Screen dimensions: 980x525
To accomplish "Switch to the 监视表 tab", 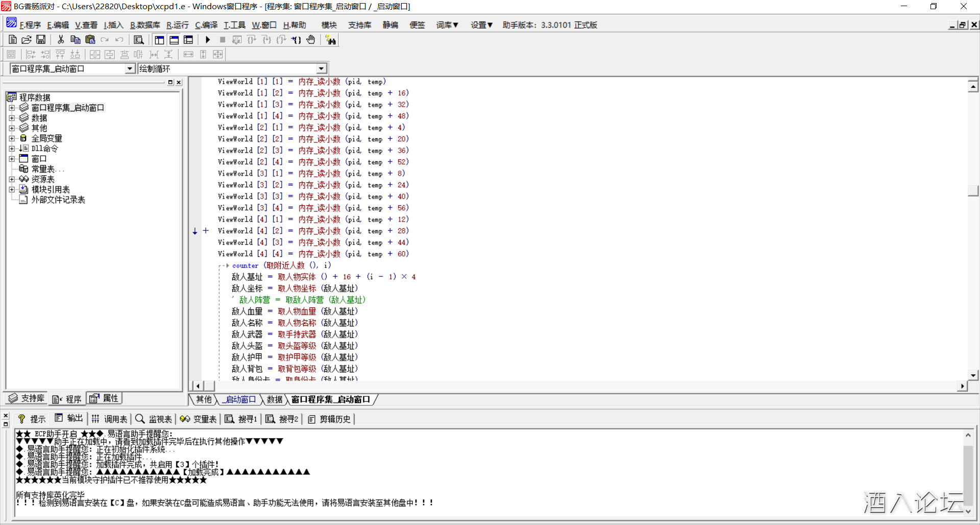I will (154, 419).
